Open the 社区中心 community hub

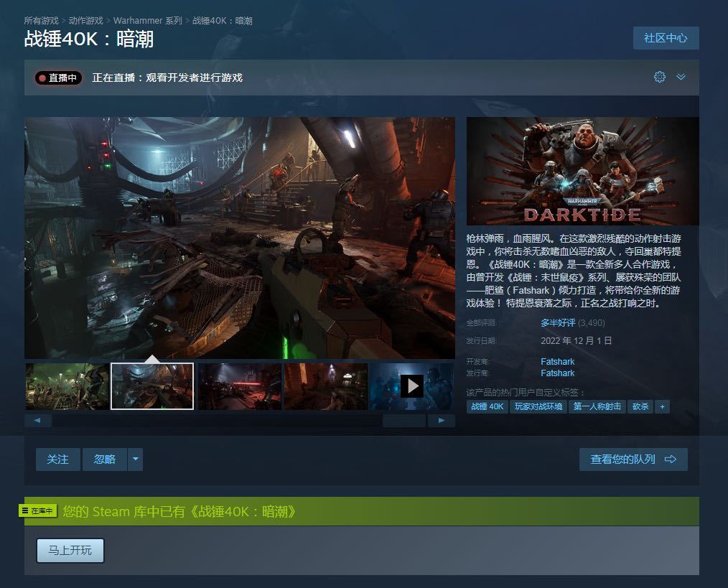click(x=666, y=37)
